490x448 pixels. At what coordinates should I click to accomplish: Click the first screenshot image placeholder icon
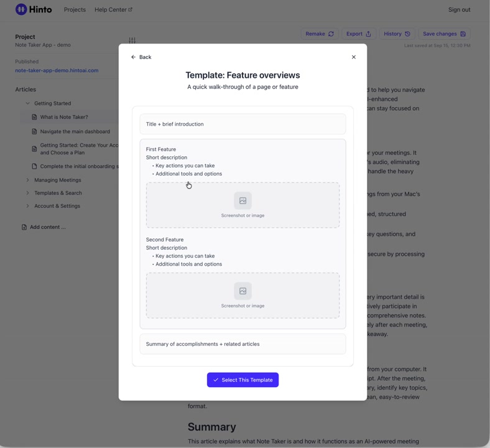tap(243, 200)
